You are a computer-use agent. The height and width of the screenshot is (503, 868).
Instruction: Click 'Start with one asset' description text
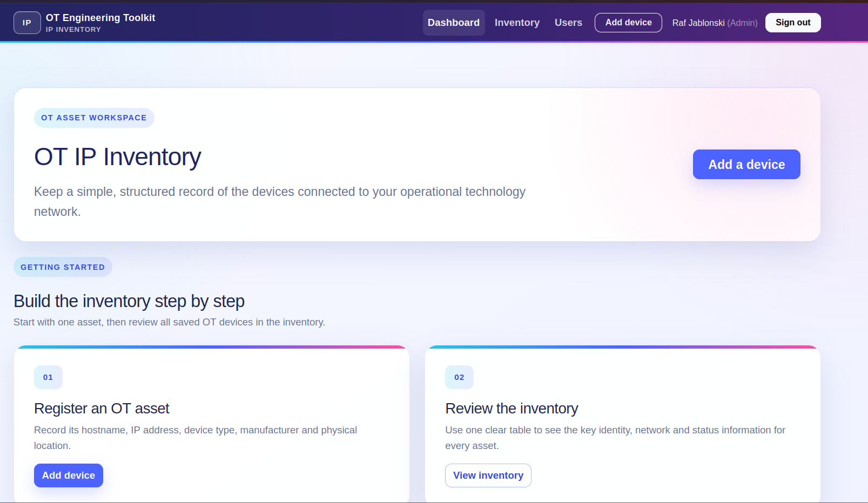click(x=169, y=322)
